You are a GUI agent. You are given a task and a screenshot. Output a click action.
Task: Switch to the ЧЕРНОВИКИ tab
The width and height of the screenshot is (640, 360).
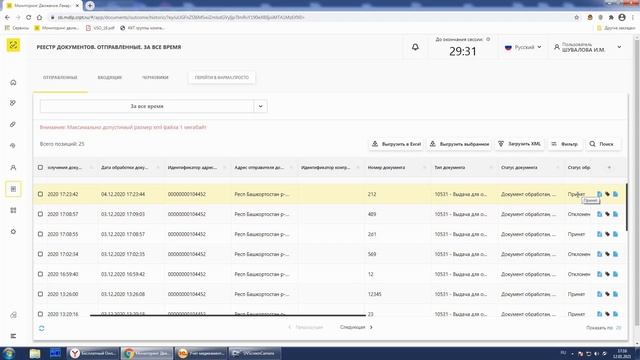155,78
